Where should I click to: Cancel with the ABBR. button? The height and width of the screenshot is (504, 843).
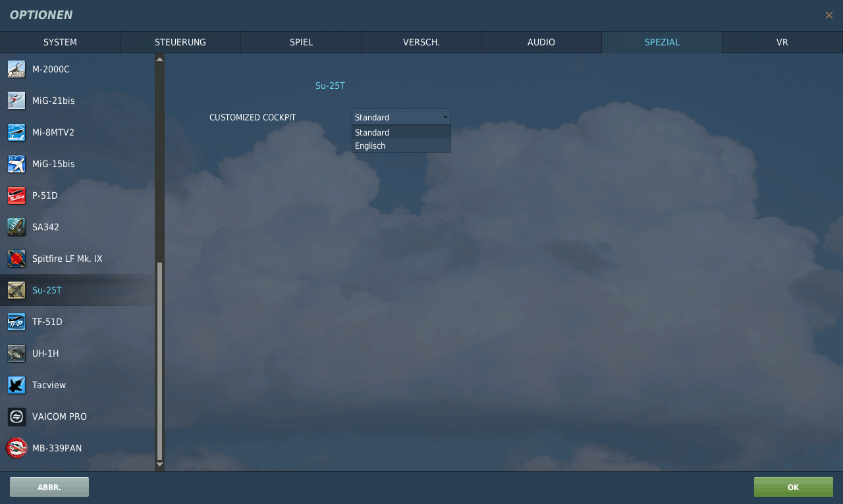point(49,487)
